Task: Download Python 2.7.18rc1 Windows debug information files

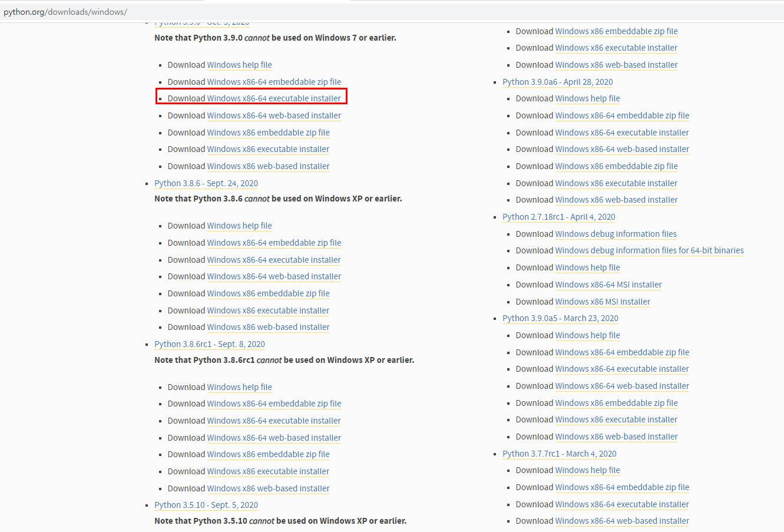Action: 616,234
